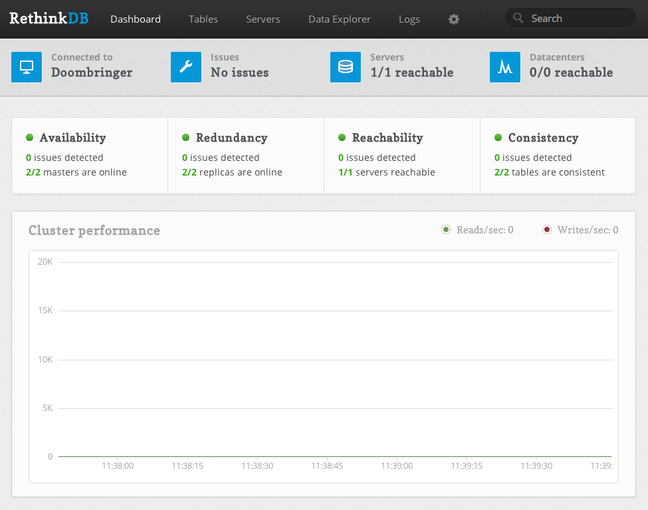Image resolution: width=648 pixels, height=510 pixels.
Task: Click the 11:39:00 time label
Action: tap(397, 466)
